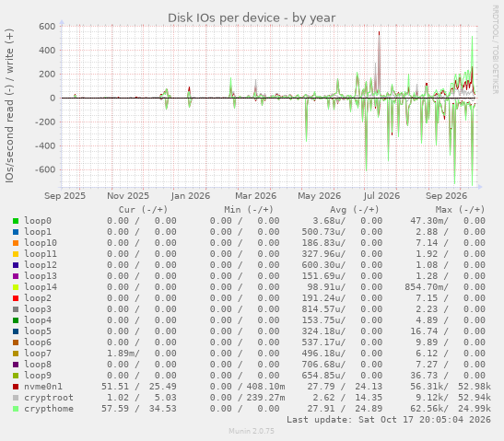Click the 'loop14' legend label

coord(41,287)
